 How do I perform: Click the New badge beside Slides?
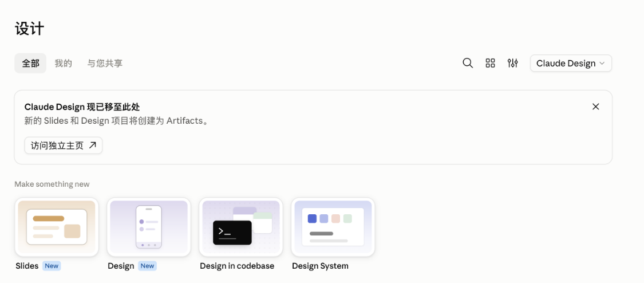click(52, 266)
